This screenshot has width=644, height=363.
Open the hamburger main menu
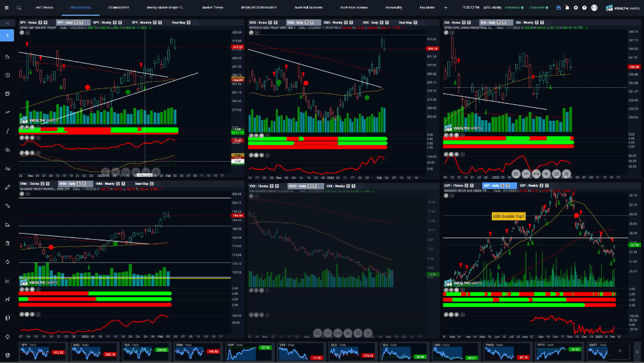click(7, 7)
